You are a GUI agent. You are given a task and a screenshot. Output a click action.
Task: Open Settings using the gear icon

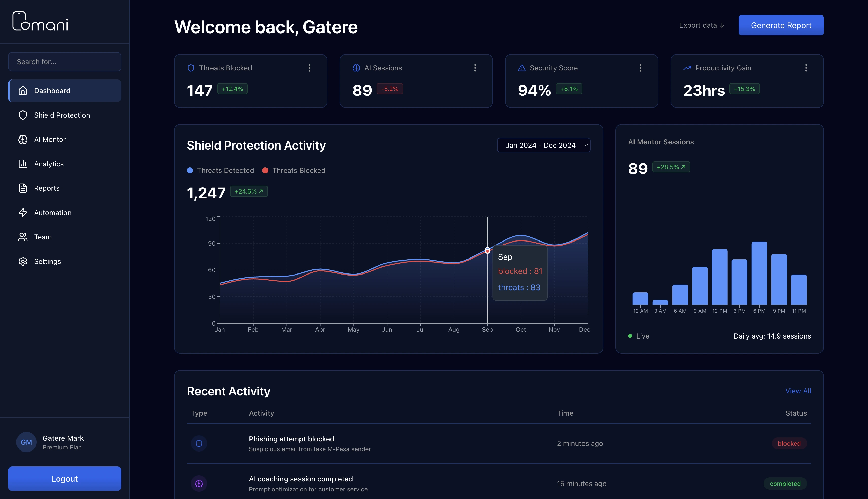(x=23, y=261)
